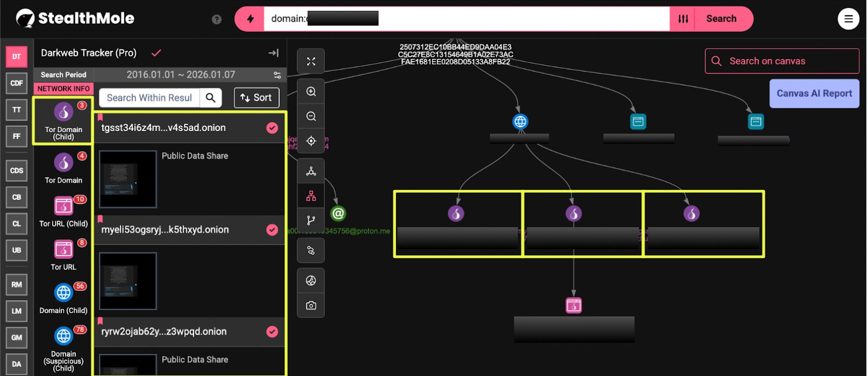Open the search filter options button
This screenshot has height=376, width=868.
[x=683, y=19]
